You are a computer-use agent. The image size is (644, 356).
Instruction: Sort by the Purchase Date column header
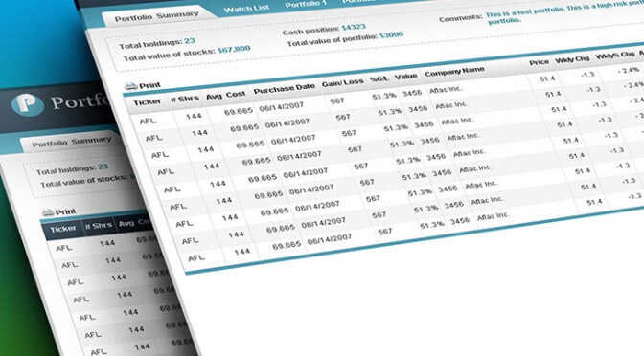coord(285,89)
